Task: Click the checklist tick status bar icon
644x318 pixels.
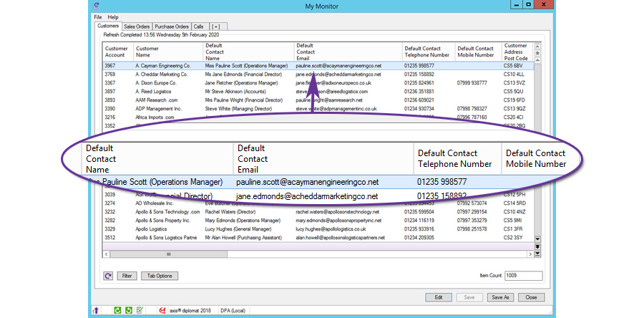Action: (140, 311)
